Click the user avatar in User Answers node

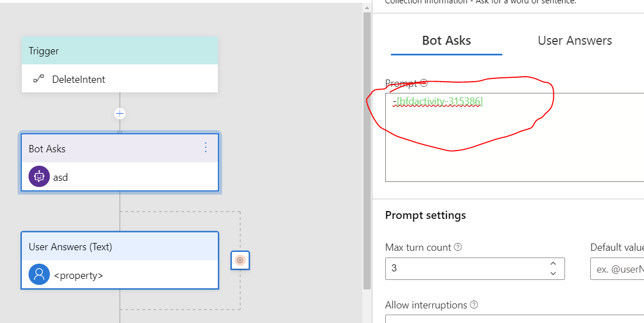(39, 274)
